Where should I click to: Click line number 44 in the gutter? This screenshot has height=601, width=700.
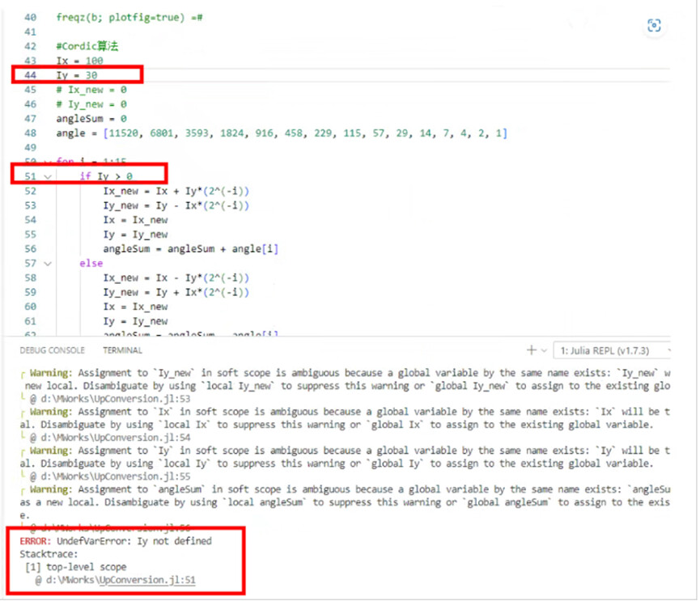pos(30,75)
